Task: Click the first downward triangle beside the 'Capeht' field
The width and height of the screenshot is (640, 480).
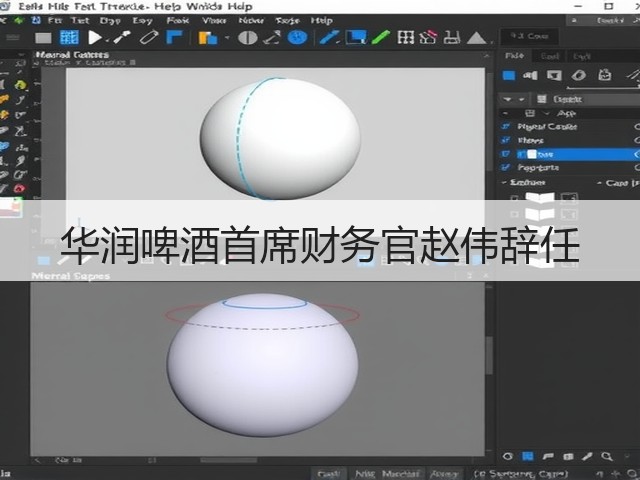Action: tap(507, 99)
